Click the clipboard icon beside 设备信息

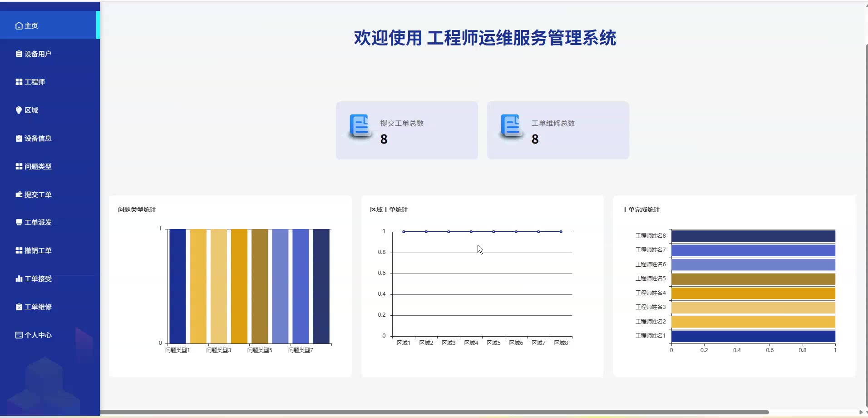click(19, 139)
